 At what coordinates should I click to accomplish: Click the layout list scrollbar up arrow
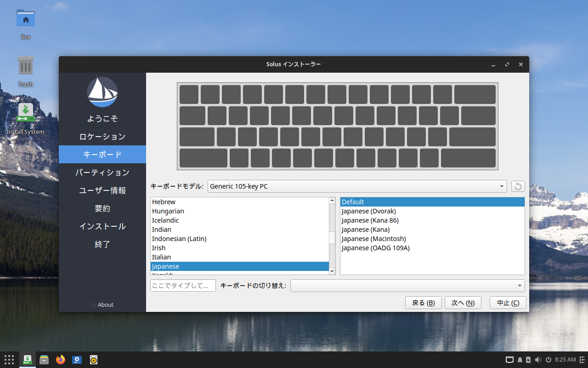click(332, 201)
